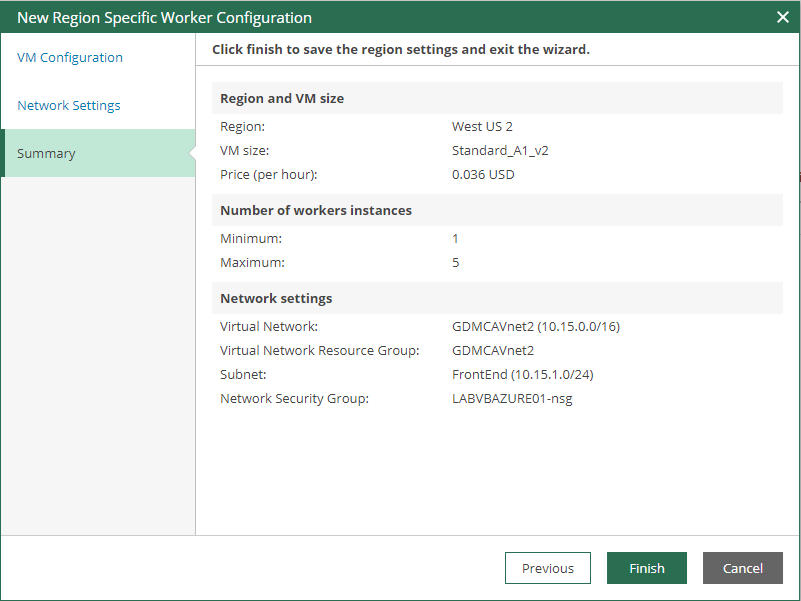Click the Virtual Network Resource Group value

[493, 351]
